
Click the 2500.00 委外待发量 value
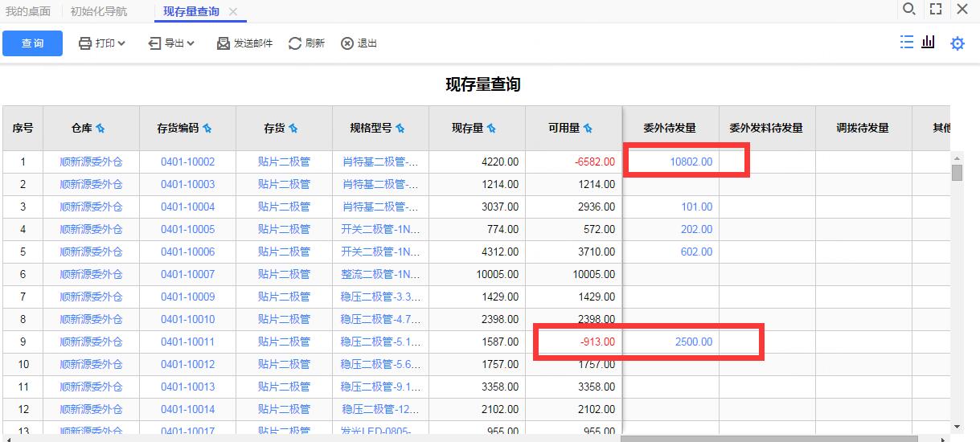694,342
